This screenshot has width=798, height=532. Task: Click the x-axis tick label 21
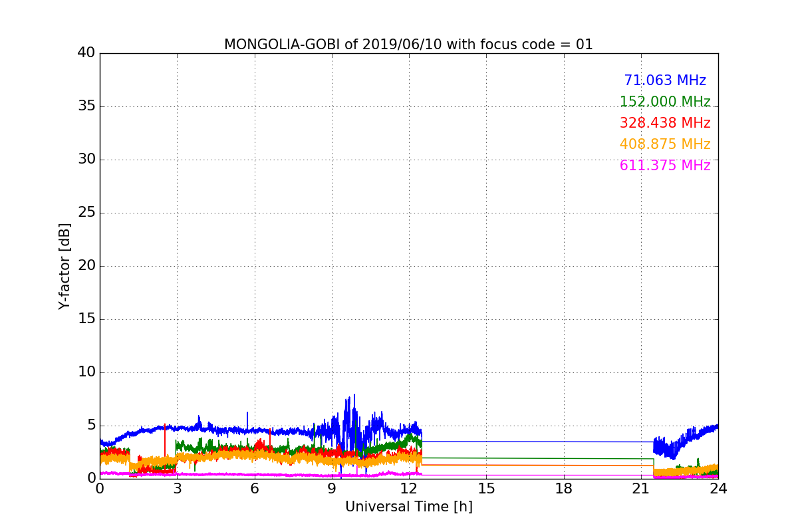[x=641, y=488]
